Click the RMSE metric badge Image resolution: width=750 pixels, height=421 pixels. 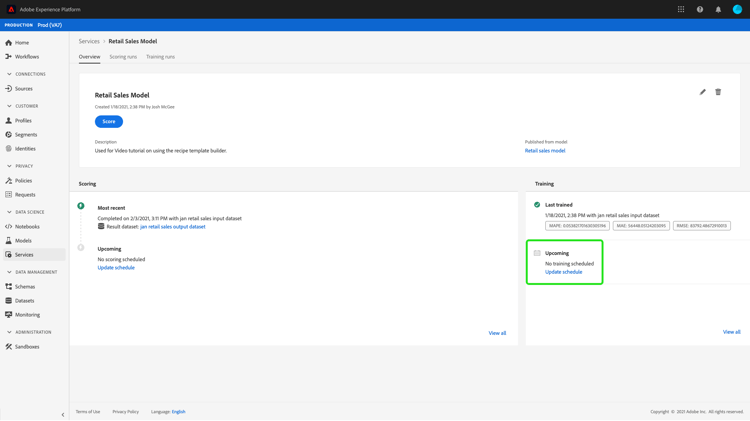click(x=702, y=226)
